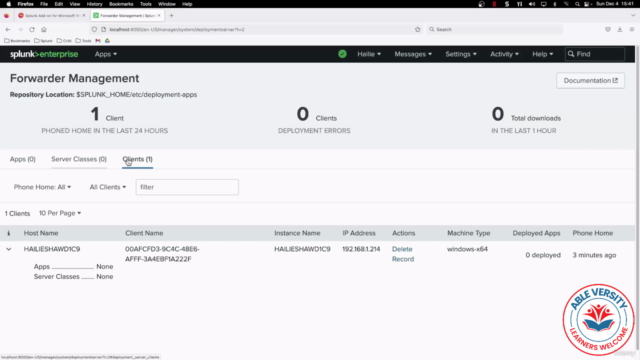Viewport: 640px width, 360px height.
Task: Open the Firefox History menu
Action: coord(94,4)
